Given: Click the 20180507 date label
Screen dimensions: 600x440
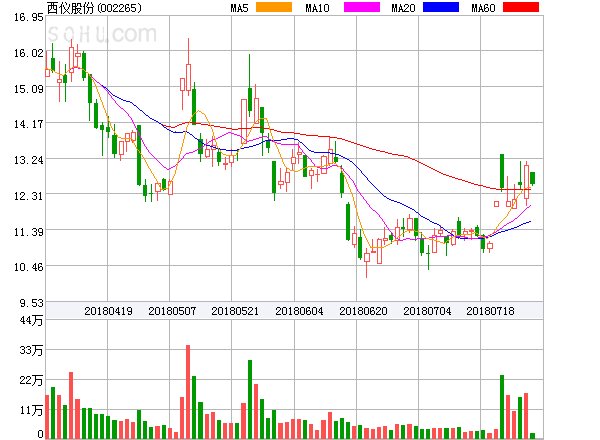Looking at the screenshot, I should tap(172, 311).
